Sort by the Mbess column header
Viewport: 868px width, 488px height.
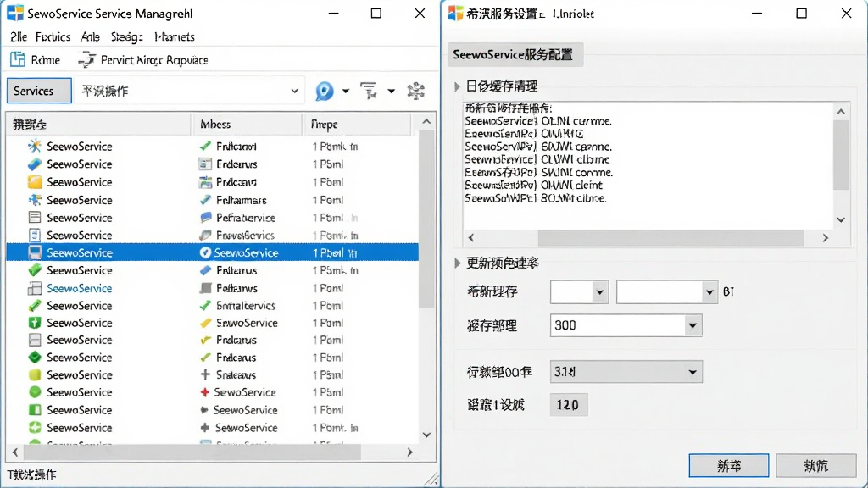248,125
